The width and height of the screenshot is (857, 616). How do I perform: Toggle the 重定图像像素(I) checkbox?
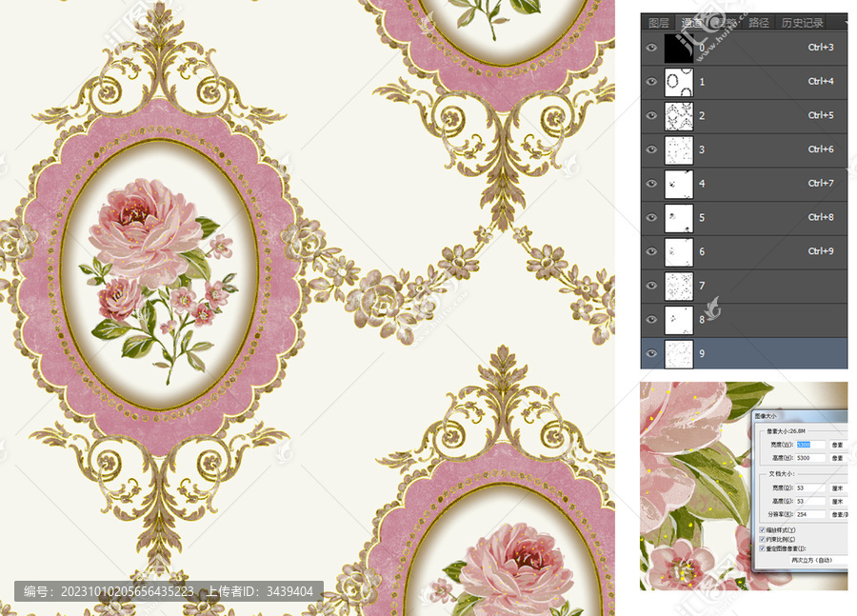click(763, 548)
